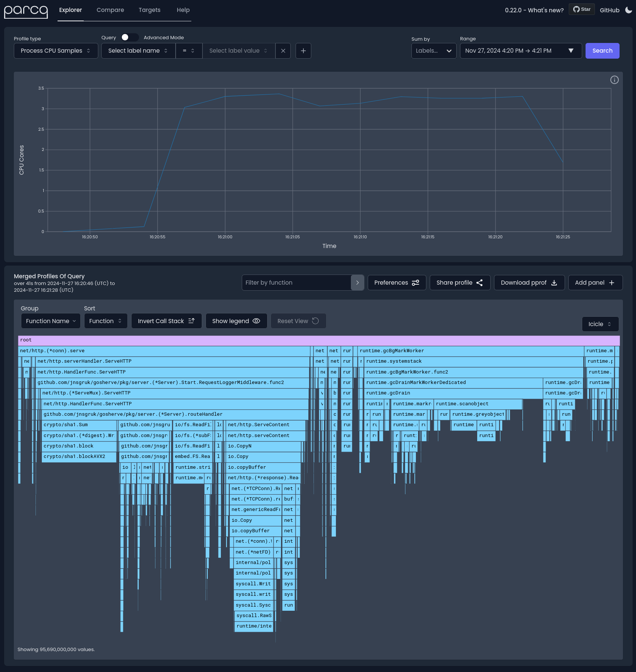Open Process CPU Samples profile type dropdown
The image size is (636, 672).
click(x=56, y=51)
